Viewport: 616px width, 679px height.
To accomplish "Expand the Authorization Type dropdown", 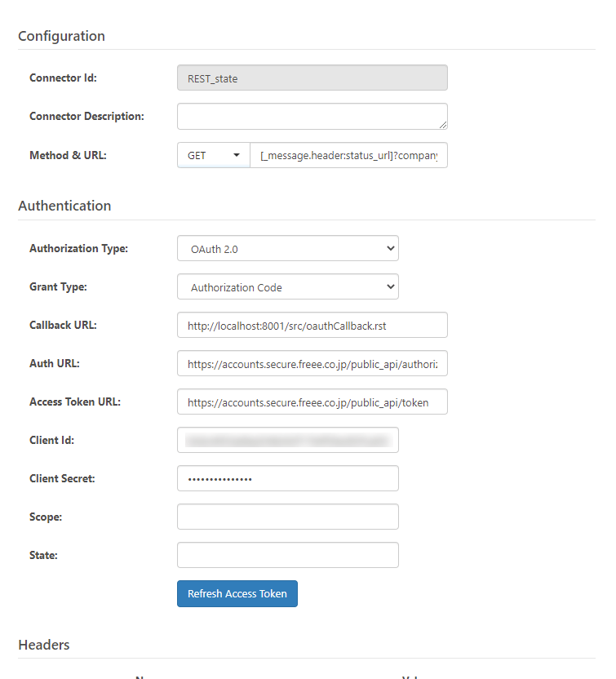I will tap(287, 249).
